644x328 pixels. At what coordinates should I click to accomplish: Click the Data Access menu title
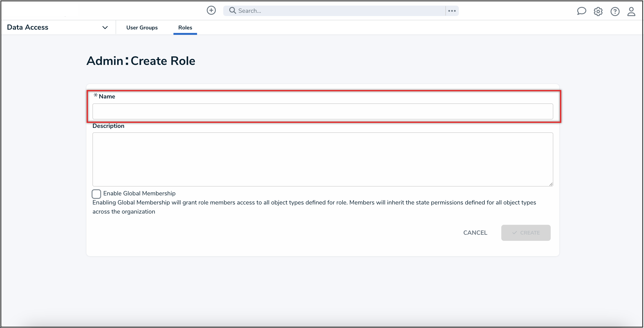click(28, 27)
